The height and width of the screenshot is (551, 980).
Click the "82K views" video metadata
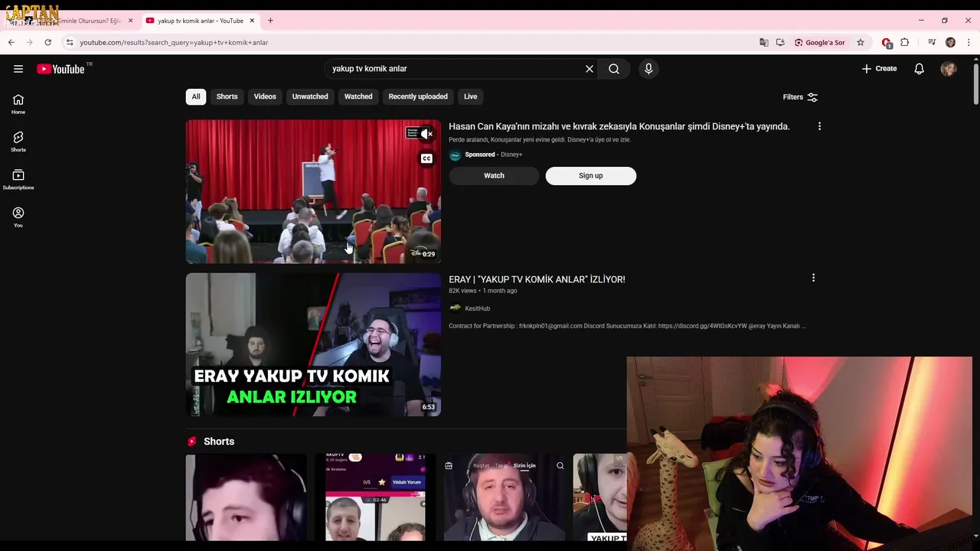(463, 291)
